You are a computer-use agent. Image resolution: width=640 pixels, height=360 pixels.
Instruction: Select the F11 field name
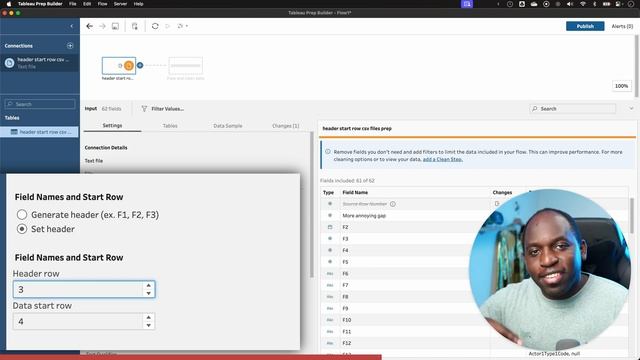pyautogui.click(x=347, y=331)
